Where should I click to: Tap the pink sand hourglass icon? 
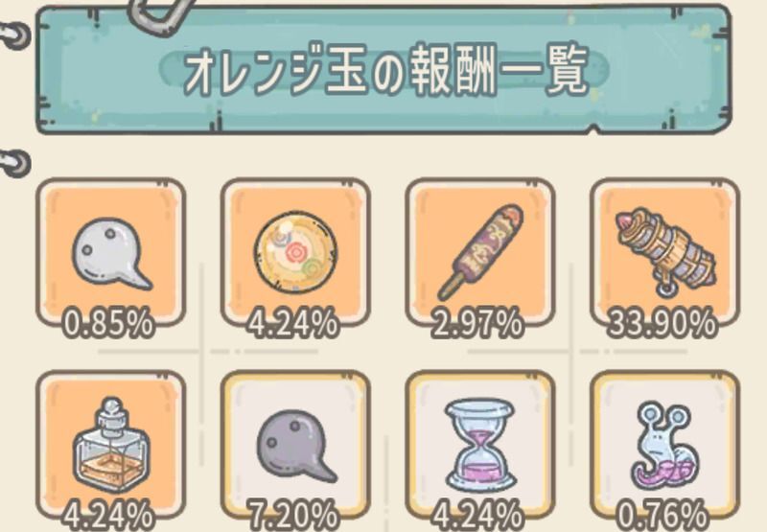click(x=480, y=444)
